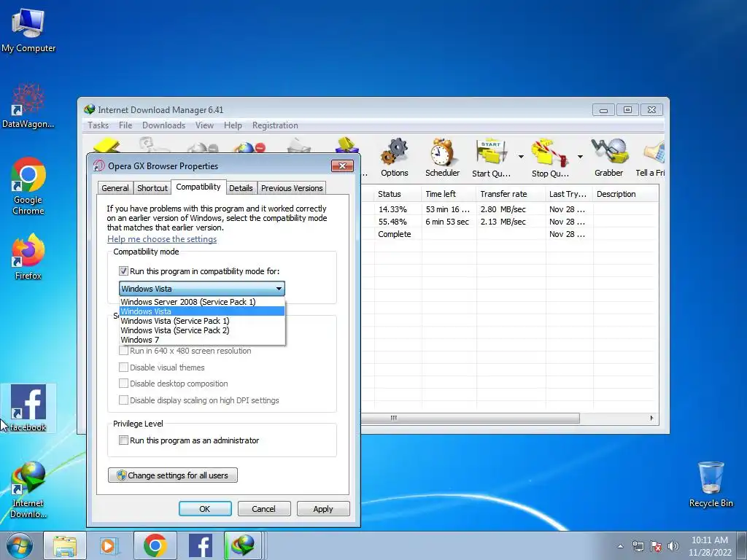
Task: Select the Complete status download row
Action: pos(510,234)
